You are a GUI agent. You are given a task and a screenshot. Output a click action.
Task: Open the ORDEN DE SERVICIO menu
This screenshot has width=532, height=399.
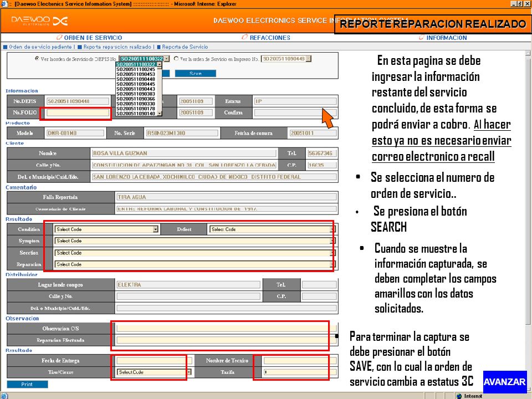click(93, 38)
